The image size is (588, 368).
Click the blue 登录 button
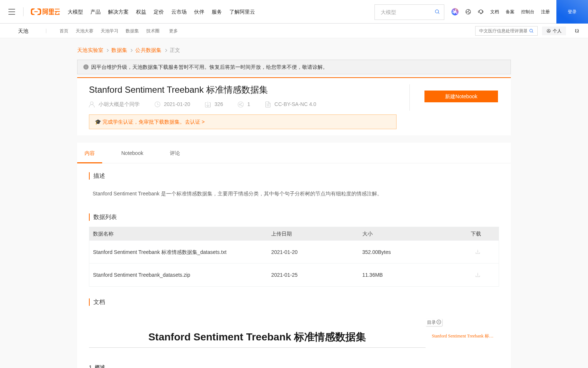tap(572, 12)
